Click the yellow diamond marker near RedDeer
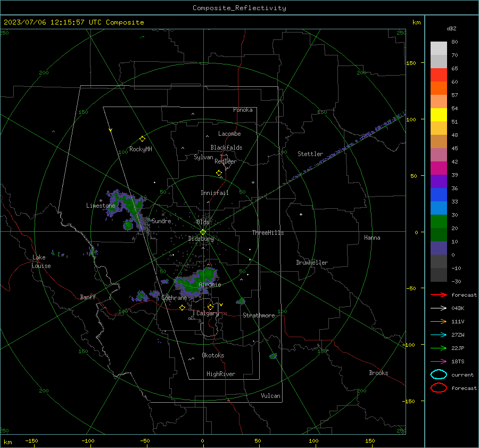 click(219, 173)
